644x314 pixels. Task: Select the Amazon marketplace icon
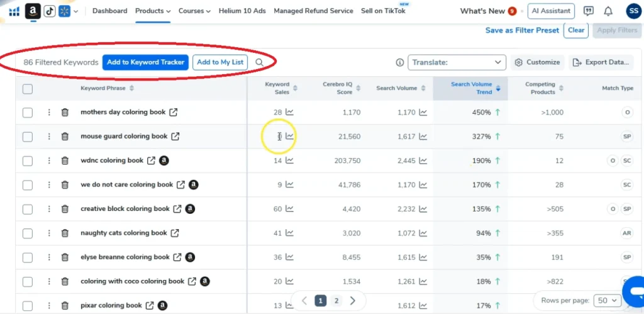(x=33, y=11)
